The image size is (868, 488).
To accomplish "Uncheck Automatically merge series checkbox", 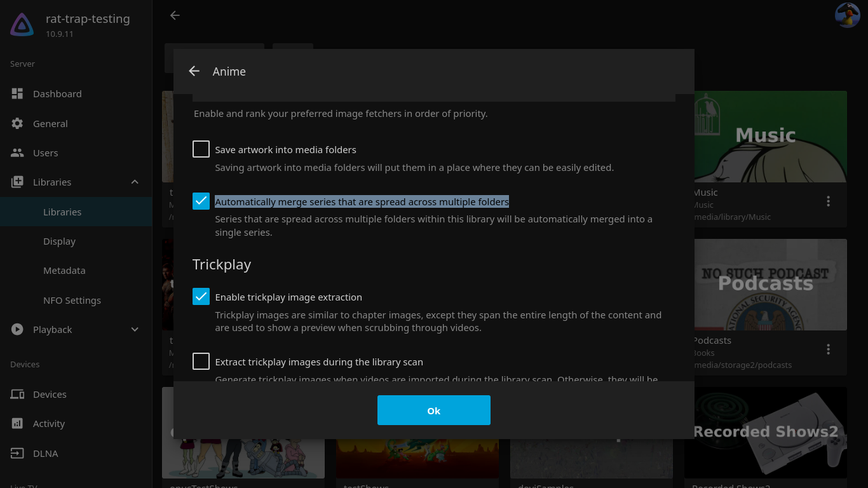I will [x=201, y=201].
